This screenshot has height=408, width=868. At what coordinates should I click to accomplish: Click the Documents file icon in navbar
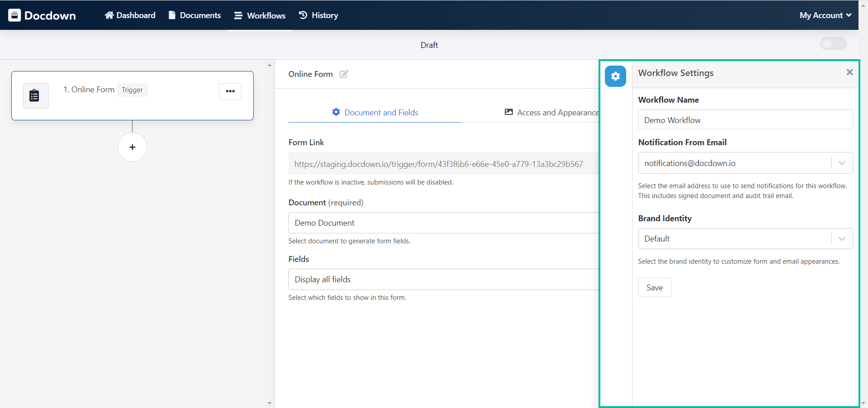[x=172, y=15]
